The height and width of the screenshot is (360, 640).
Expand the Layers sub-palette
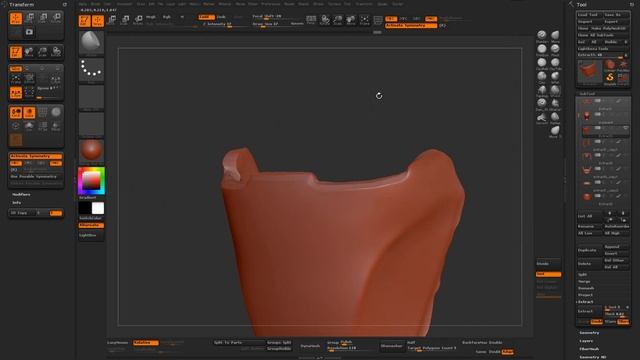click(x=586, y=341)
